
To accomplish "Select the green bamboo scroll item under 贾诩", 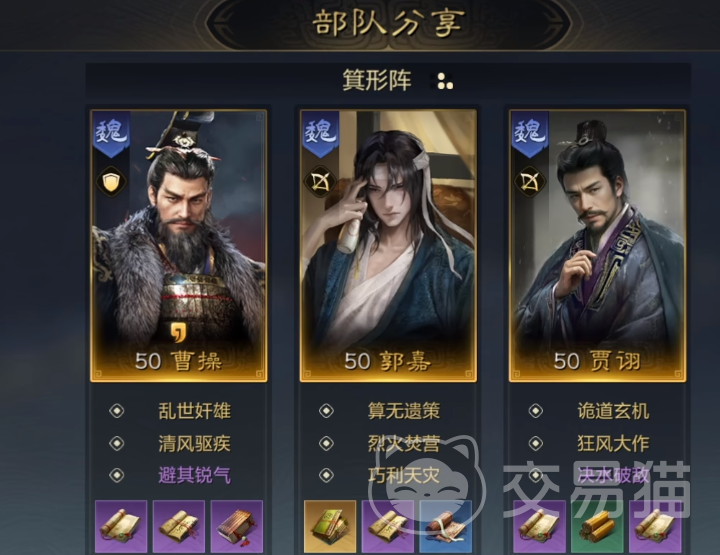I will pyautogui.click(x=597, y=527).
